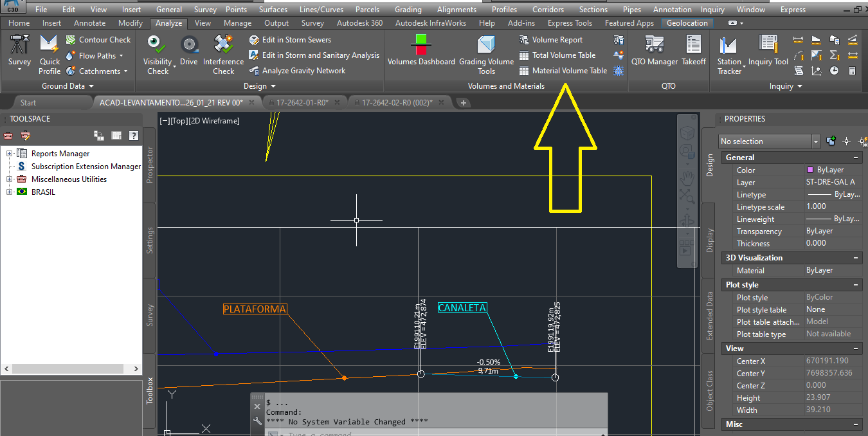Open Extended Data tab in Properties
The image size is (868, 436).
(710, 316)
